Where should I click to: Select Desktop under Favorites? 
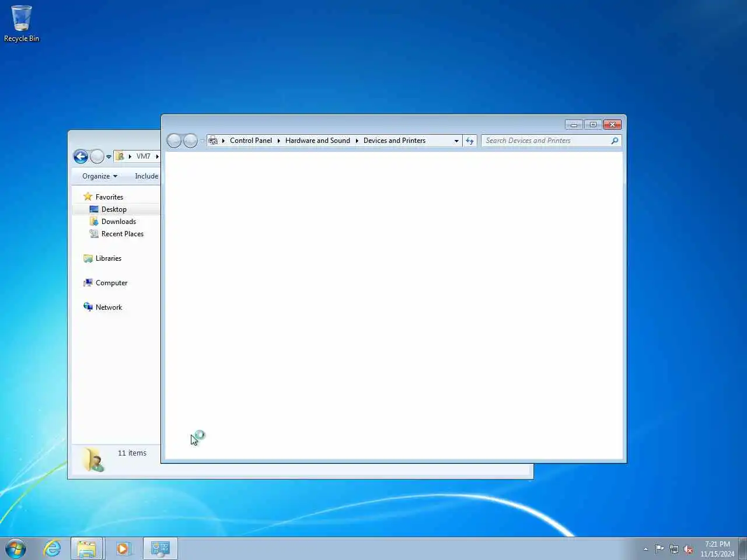114,209
